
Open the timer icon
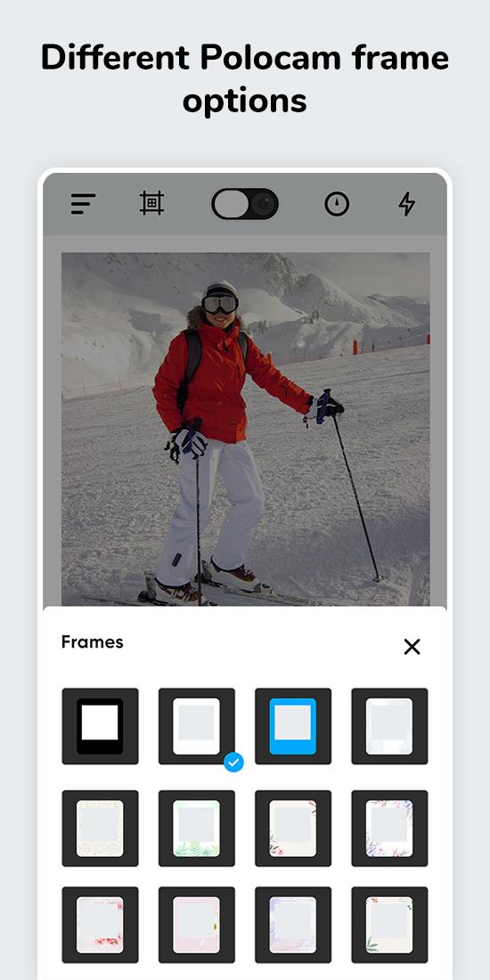(337, 204)
